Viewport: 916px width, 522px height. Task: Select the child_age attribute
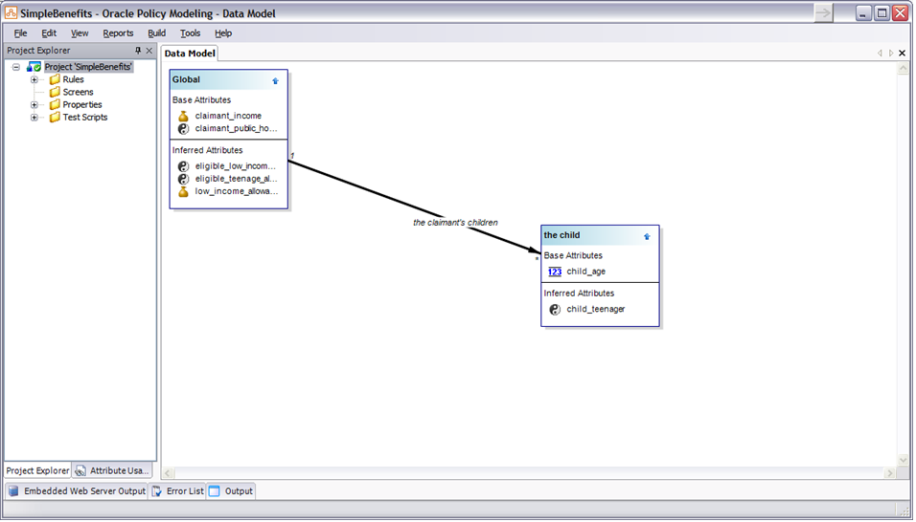point(586,272)
